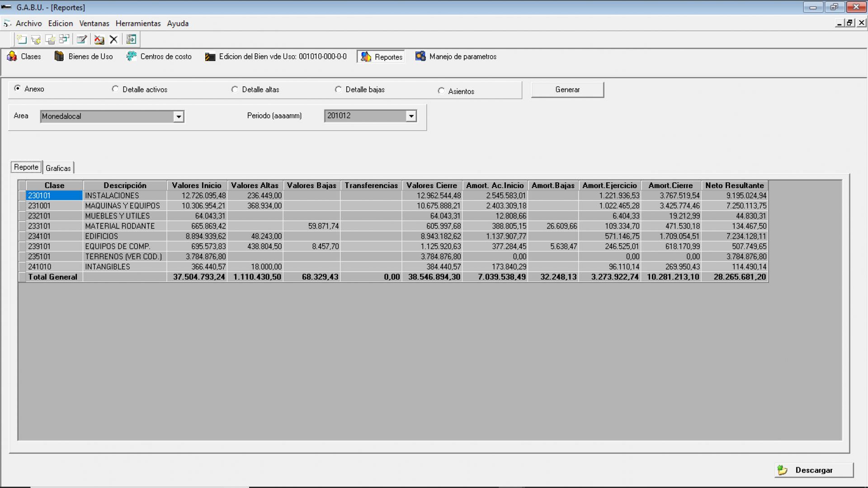
Task: Select the Detalle bajas radio button
Action: [x=338, y=89]
